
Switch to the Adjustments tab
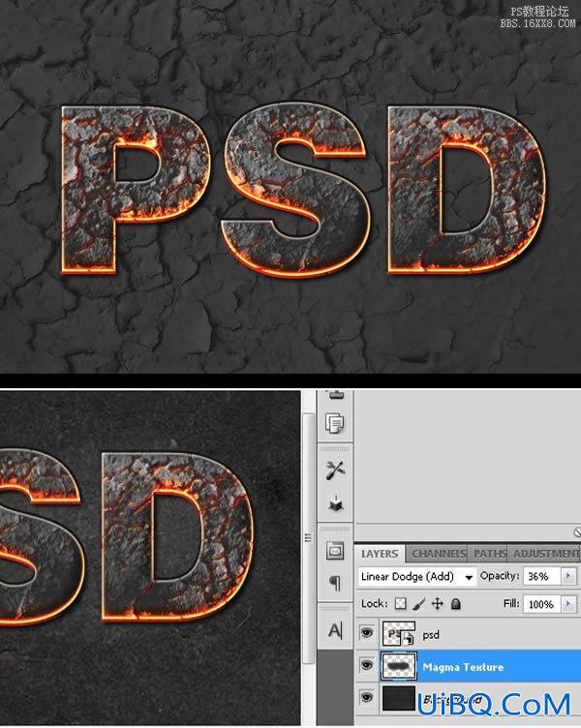(x=544, y=554)
